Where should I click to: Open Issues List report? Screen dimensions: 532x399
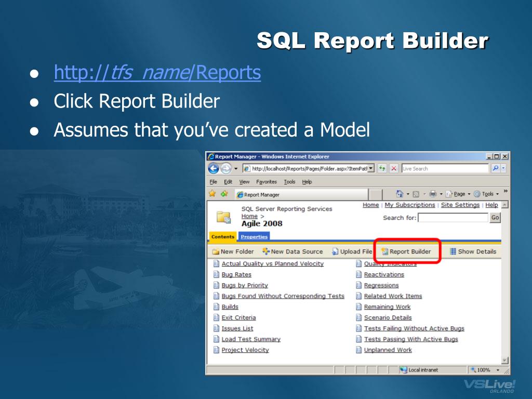point(237,328)
